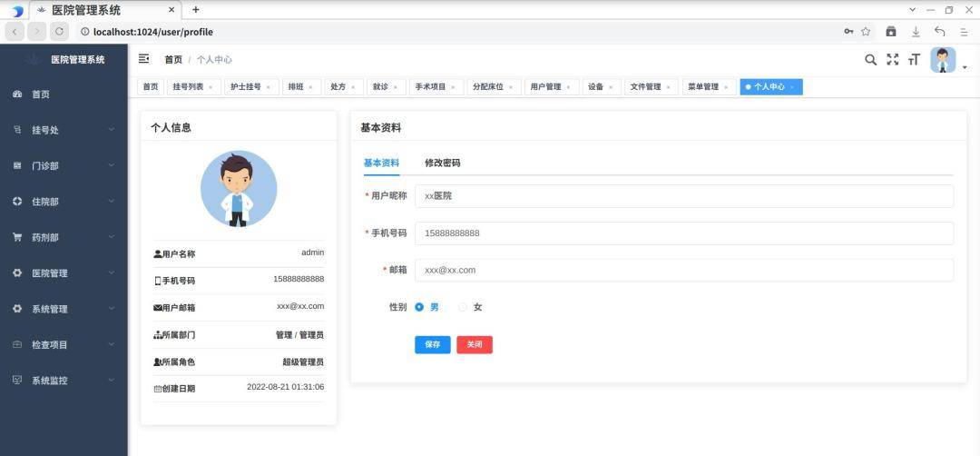This screenshot has height=456, width=980.
Task: Click the 手机号码 input field
Action: click(x=684, y=233)
